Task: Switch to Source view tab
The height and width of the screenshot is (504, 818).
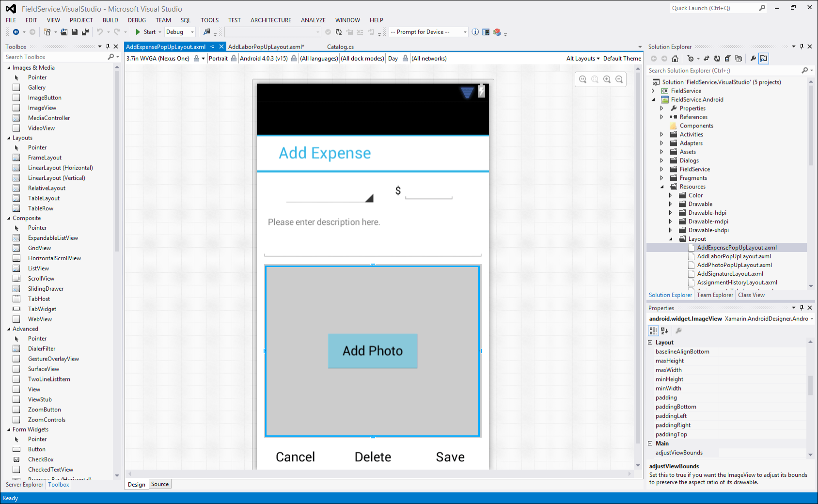Action: click(160, 484)
